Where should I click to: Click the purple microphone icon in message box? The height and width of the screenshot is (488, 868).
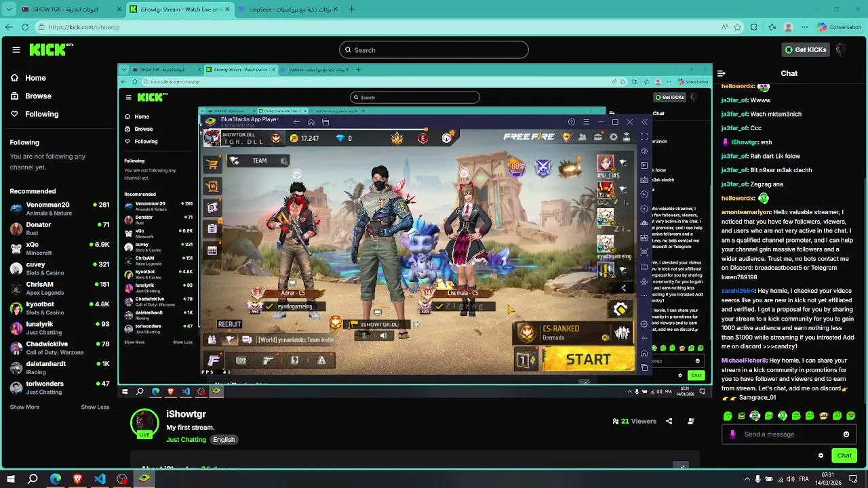click(732, 434)
